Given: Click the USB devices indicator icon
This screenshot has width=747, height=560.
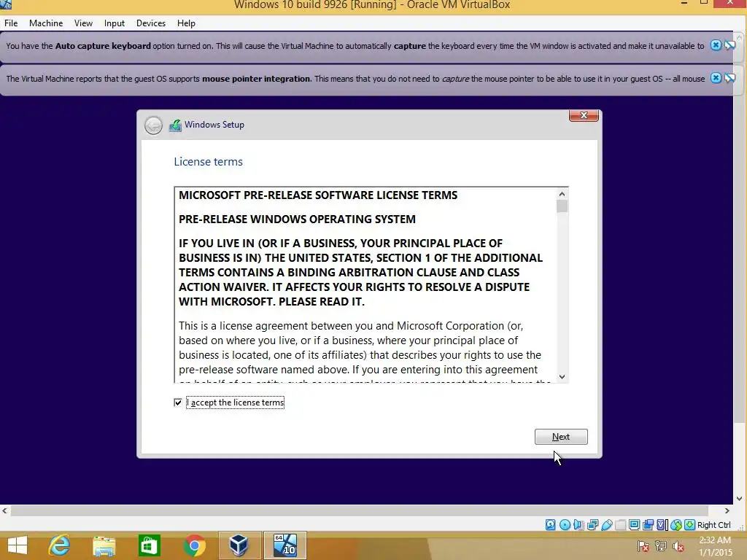Looking at the screenshot, I should click(606, 525).
